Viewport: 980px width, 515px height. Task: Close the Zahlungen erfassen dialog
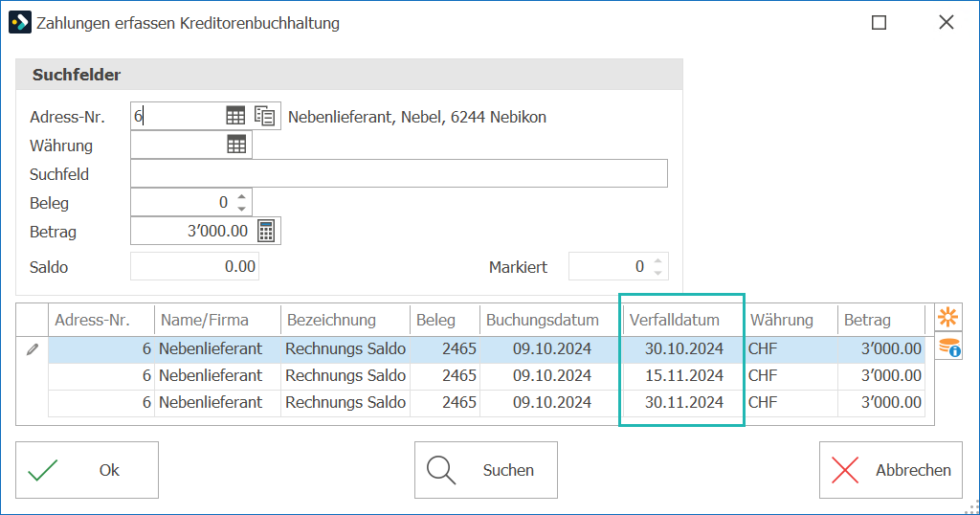[x=947, y=23]
